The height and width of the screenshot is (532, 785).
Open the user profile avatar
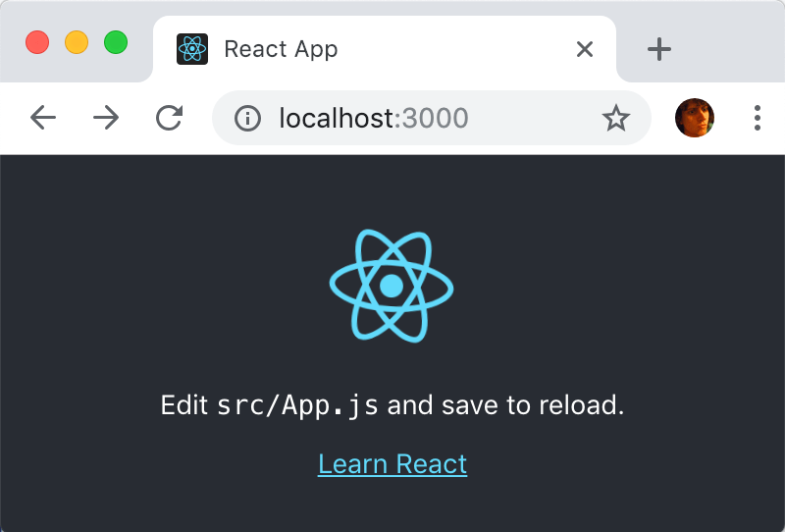coord(695,118)
